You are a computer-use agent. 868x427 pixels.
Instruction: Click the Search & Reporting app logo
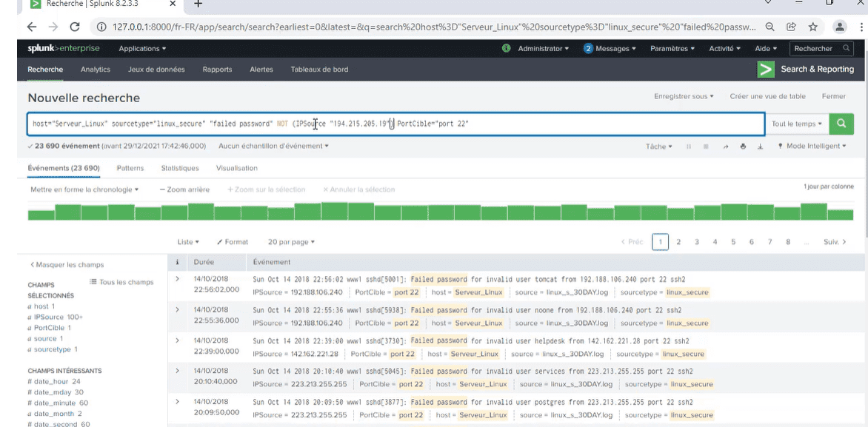coord(766,69)
